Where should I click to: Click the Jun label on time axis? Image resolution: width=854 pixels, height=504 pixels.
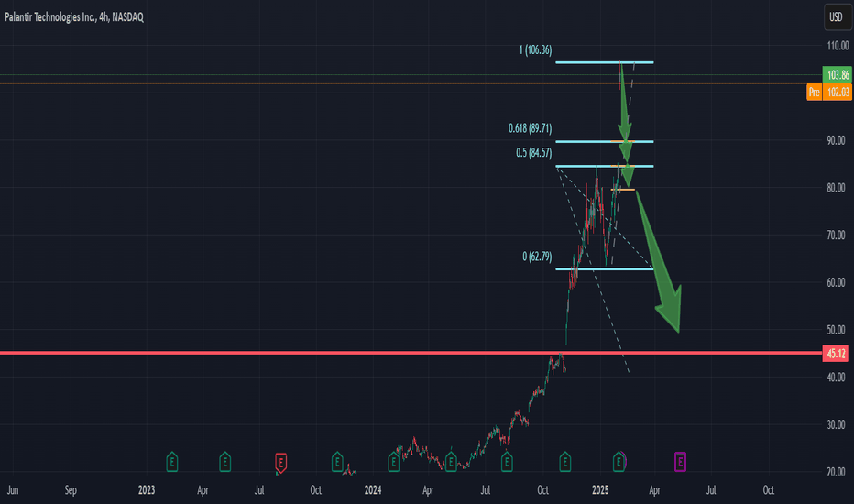(x=13, y=490)
